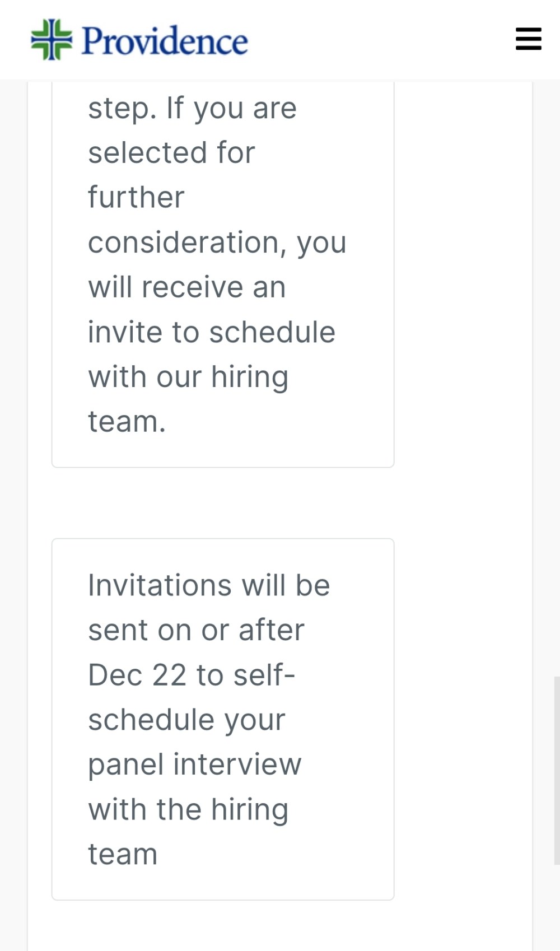Click the "invite to schedule" text line
Viewport: 560px width, 951px height.
click(212, 332)
